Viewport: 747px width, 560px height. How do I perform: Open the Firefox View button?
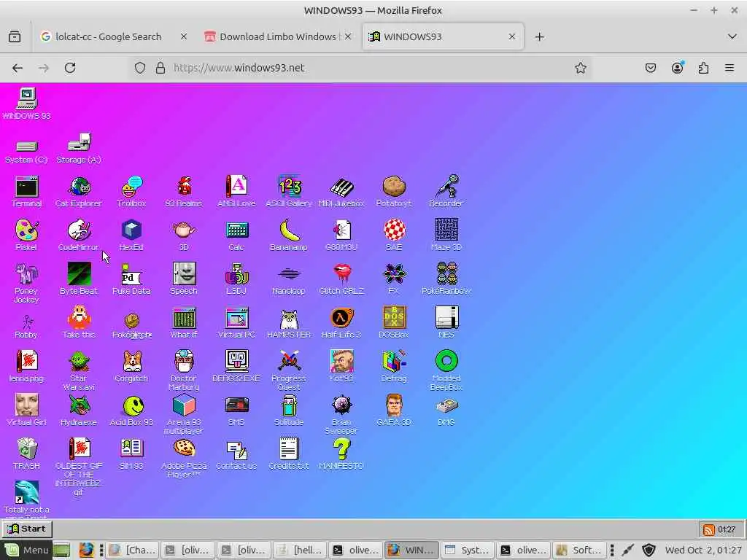pyautogui.click(x=15, y=36)
